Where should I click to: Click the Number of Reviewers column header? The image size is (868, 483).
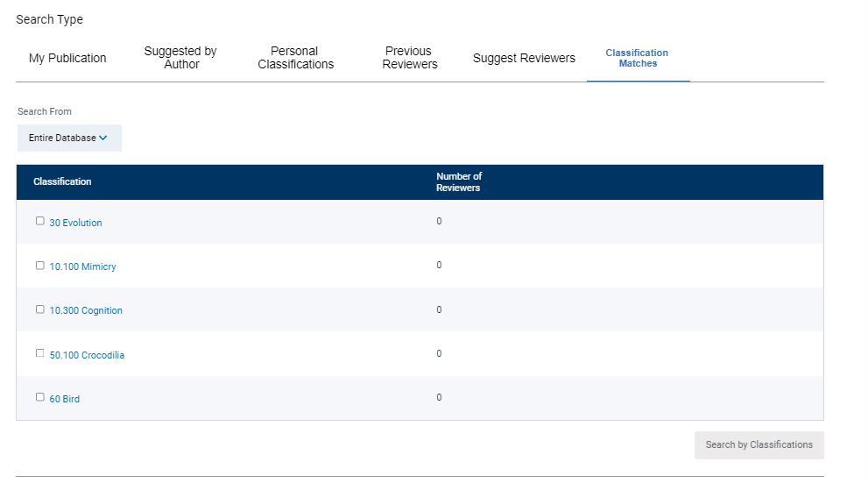click(x=459, y=181)
